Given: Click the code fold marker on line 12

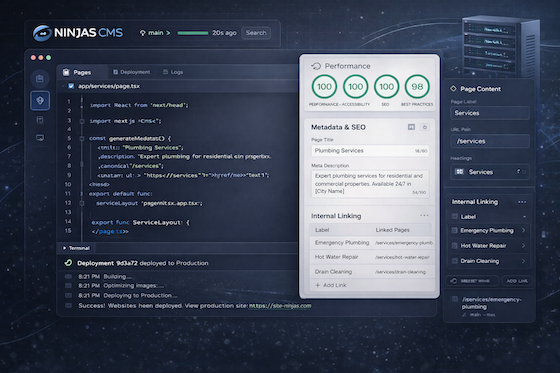Looking at the screenshot, I should point(82,203).
